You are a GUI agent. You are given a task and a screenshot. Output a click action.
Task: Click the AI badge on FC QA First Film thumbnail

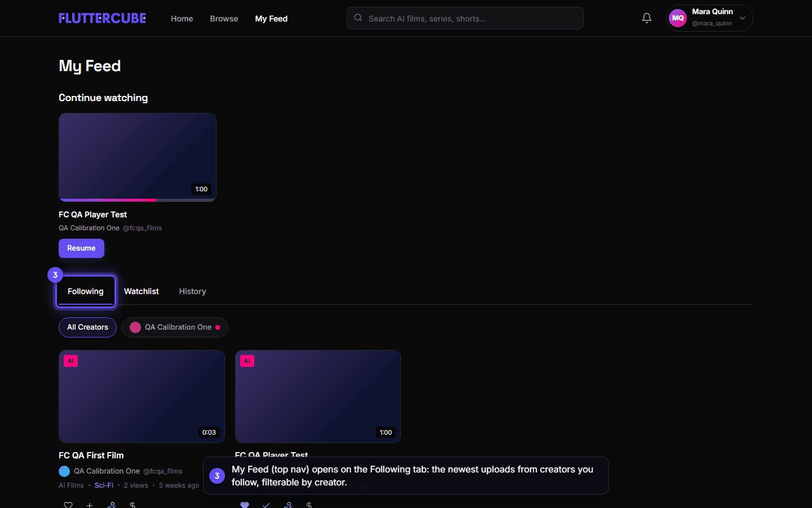70,361
